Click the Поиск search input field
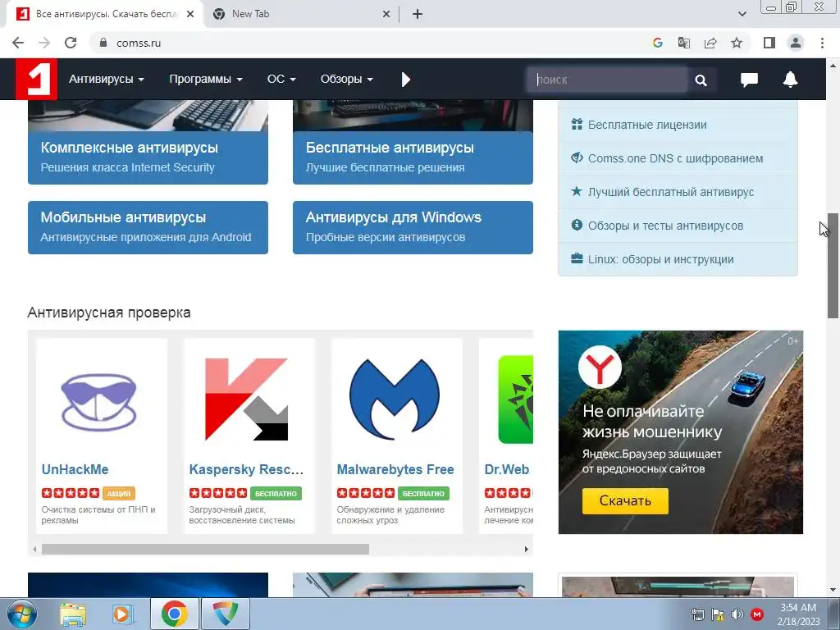 pyautogui.click(x=607, y=80)
